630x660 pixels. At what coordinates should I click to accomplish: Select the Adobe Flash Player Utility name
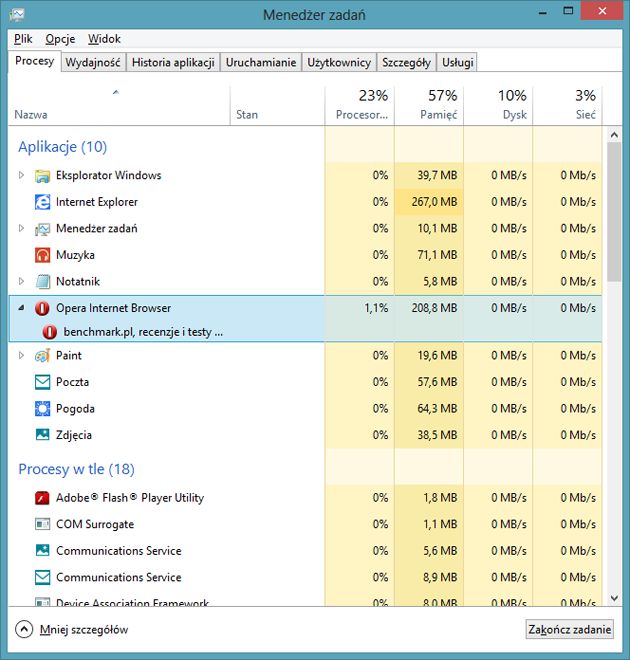(x=130, y=498)
